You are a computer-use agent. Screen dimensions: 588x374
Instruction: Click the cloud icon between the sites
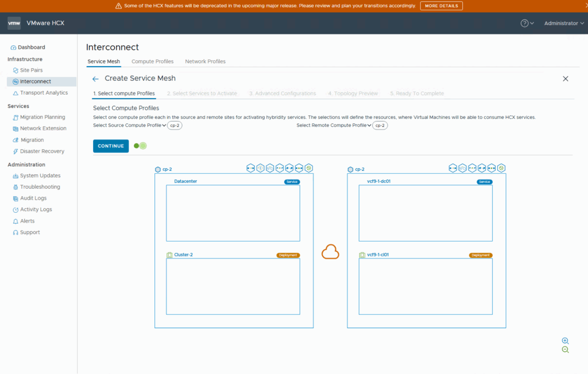pos(330,252)
